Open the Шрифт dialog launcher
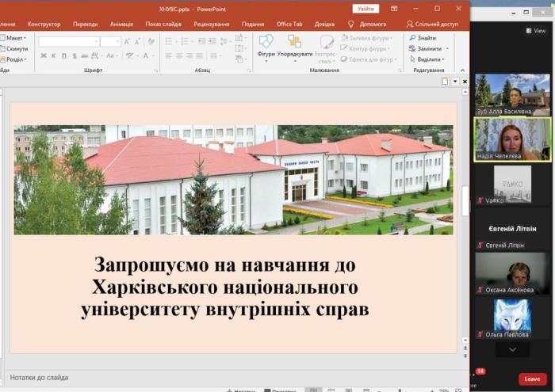Image resolution: width=555 pixels, height=392 pixels. (x=155, y=70)
